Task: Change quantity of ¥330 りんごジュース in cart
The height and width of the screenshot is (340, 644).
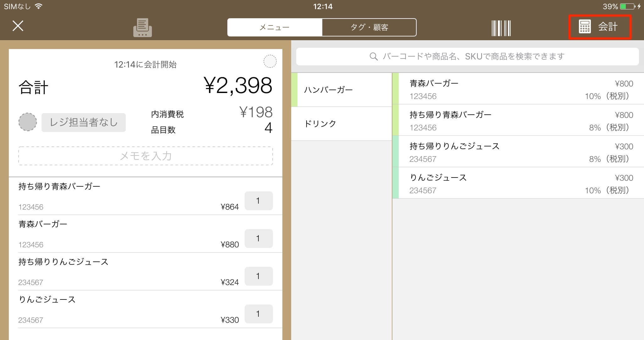Action: tap(258, 314)
